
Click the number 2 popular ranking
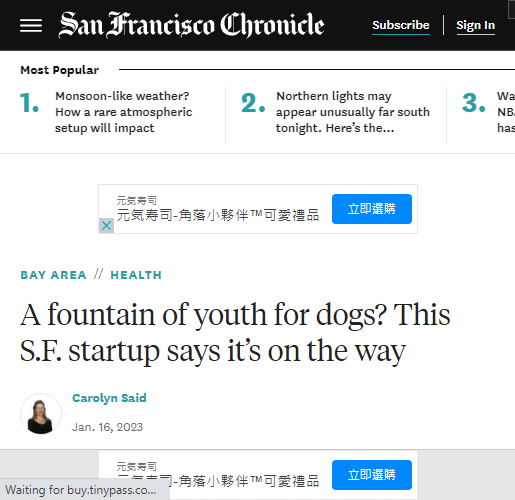coord(253,103)
